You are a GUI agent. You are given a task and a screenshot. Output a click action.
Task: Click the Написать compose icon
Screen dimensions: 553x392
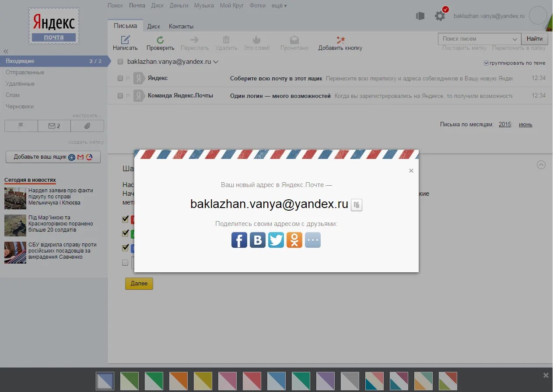click(125, 40)
